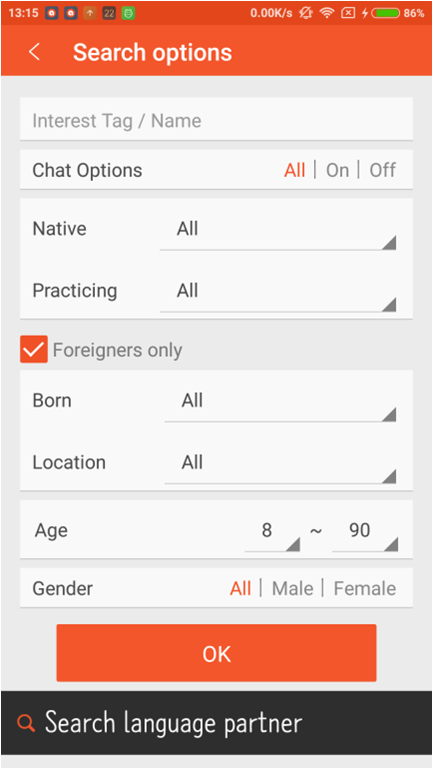Focus the Interest Tag / Name field
433x769 pixels.
(216, 119)
